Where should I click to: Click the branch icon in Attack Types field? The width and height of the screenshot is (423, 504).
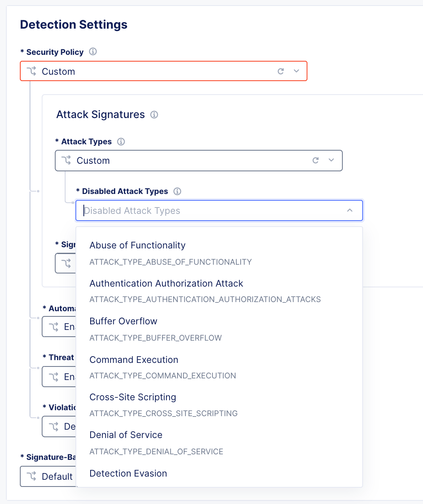pos(66,160)
